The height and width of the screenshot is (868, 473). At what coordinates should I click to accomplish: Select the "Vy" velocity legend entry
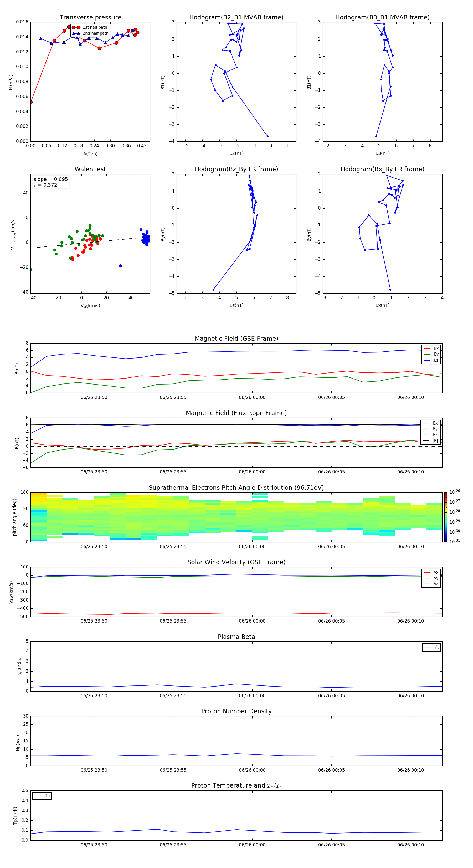pyautogui.click(x=431, y=578)
